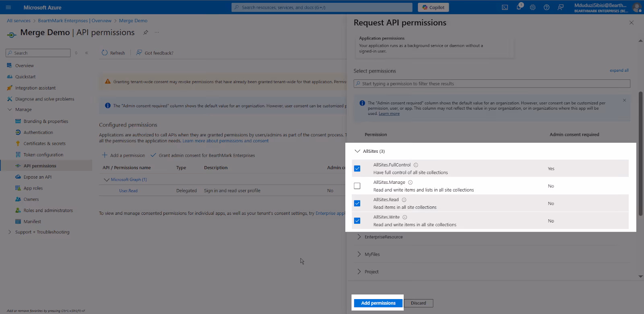Collapse the Manage section

point(10,109)
